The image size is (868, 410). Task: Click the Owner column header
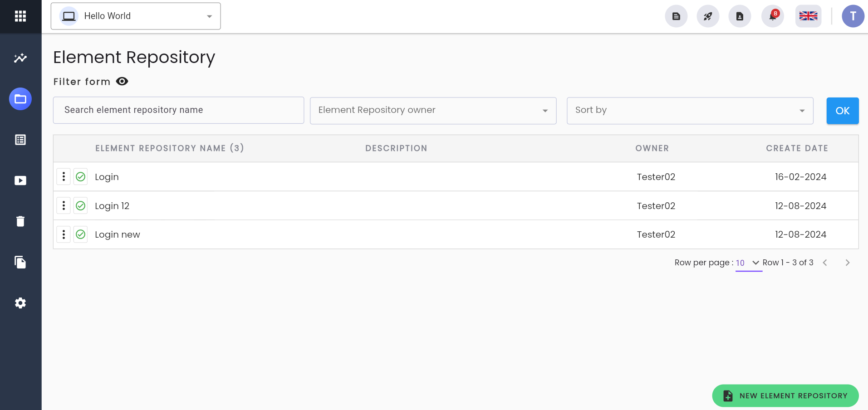pyautogui.click(x=652, y=148)
